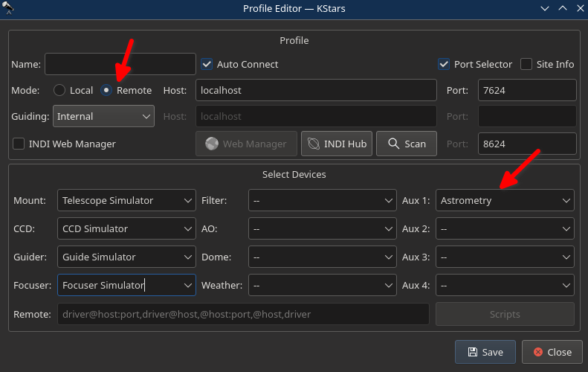Click the Guiding Port field
The image size is (588, 372).
pyautogui.click(x=527, y=116)
